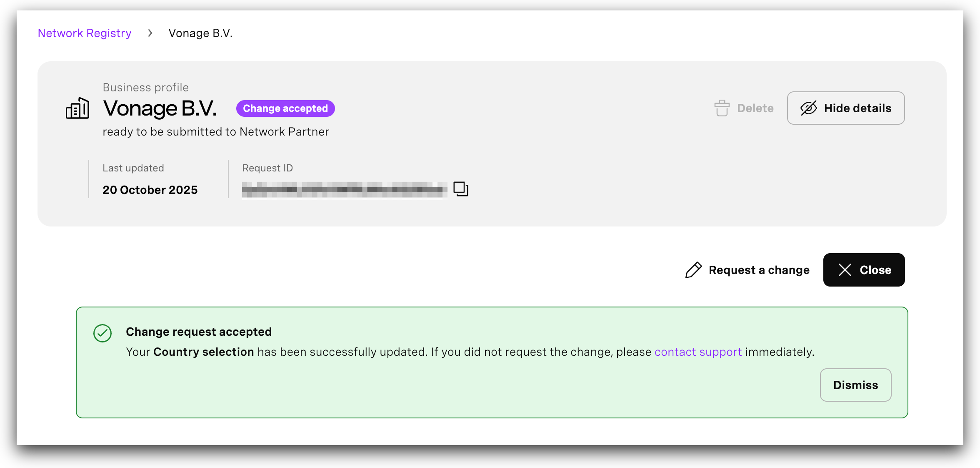The width and height of the screenshot is (980, 468).
Task: Click the pencil icon beside Request a change
Action: pos(693,270)
